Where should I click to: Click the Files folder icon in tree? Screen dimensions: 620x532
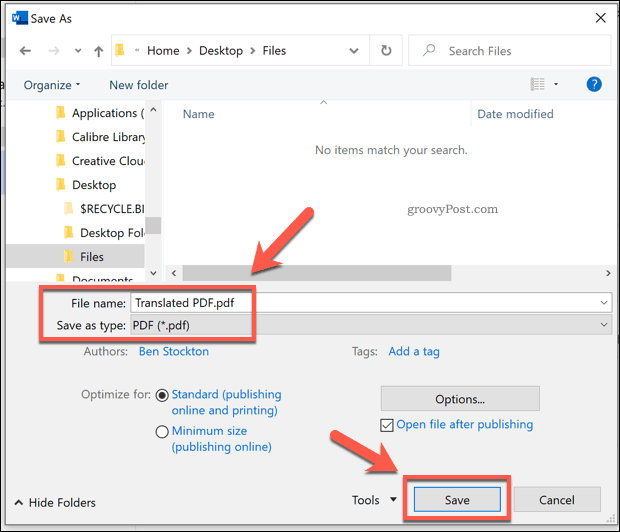69,256
